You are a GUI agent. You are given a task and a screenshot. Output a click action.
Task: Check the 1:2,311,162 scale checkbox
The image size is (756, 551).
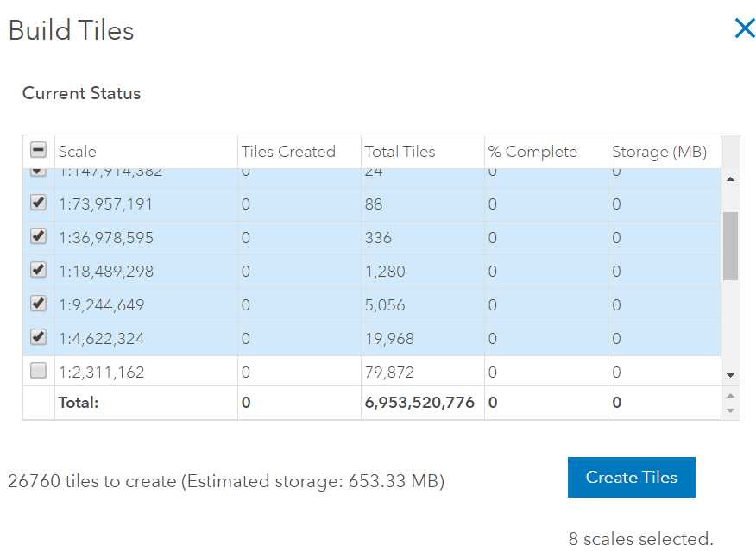(x=38, y=372)
